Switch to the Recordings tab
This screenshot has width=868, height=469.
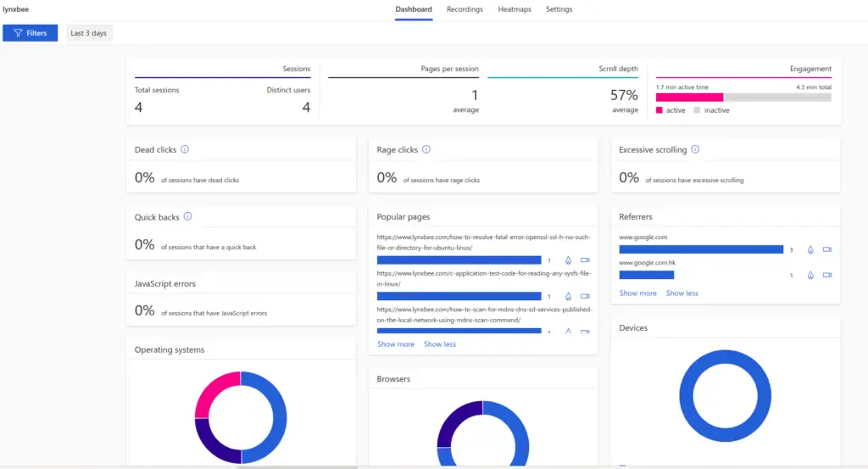(465, 9)
